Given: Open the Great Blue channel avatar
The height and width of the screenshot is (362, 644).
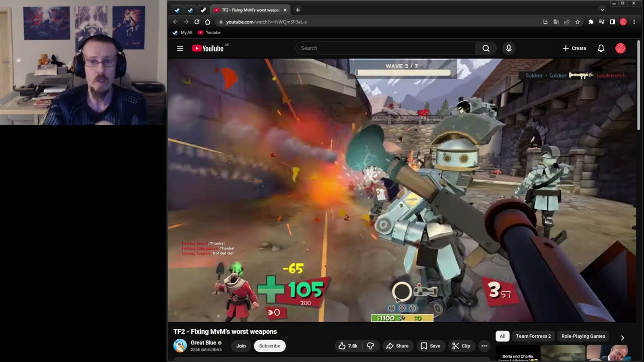Looking at the screenshot, I should pos(180,345).
